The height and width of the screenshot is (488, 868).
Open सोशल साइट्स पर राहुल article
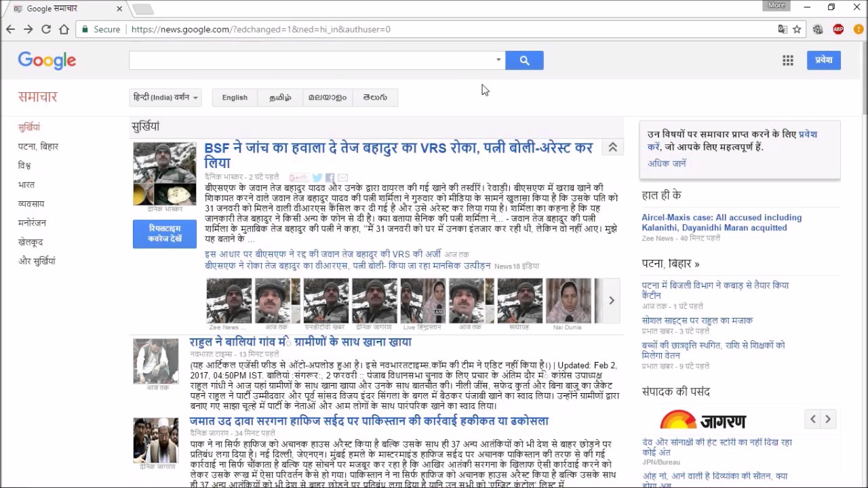[697, 321]
